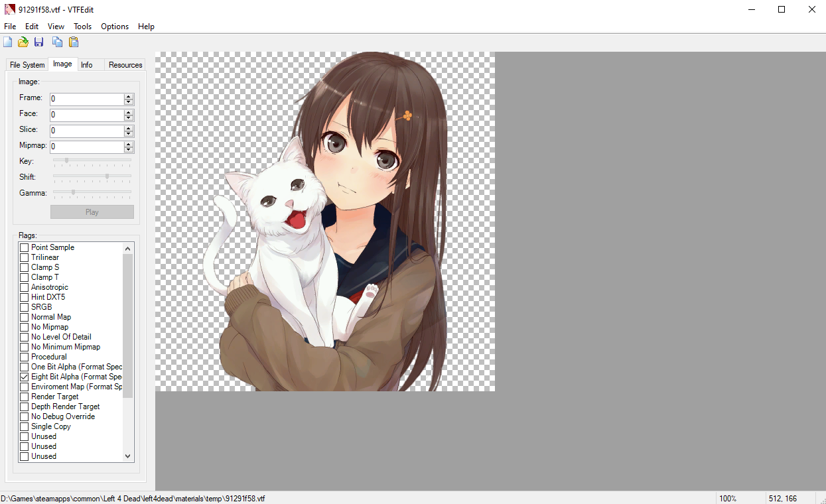Screen dimensions: 826x504
Task: Open the Edit menu
Action: point(32,27)
